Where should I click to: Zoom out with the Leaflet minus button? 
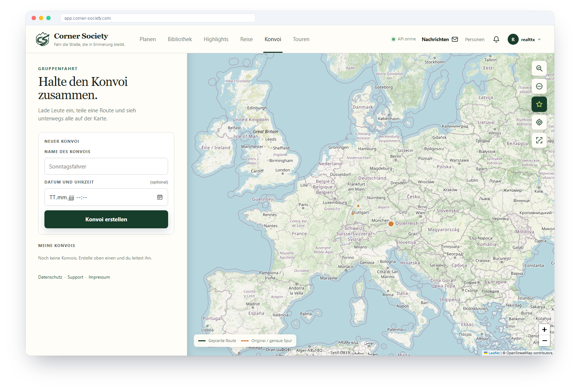pos(544,341)
